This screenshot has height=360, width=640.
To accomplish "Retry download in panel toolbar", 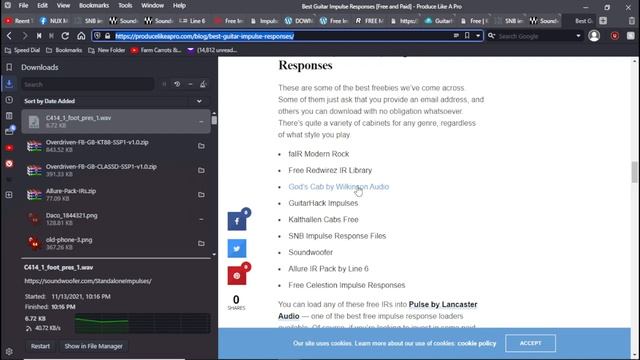I will [x=177, y=84].
